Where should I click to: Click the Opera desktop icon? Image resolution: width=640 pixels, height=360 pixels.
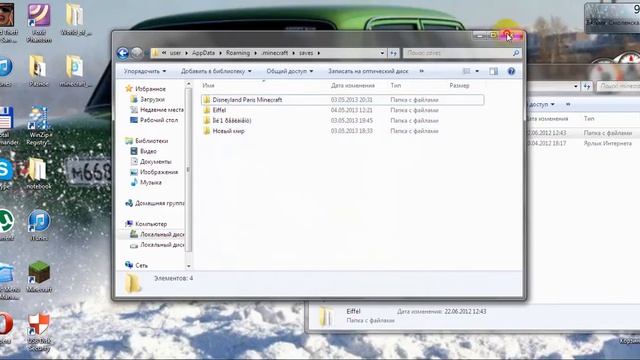coord(6,328)
